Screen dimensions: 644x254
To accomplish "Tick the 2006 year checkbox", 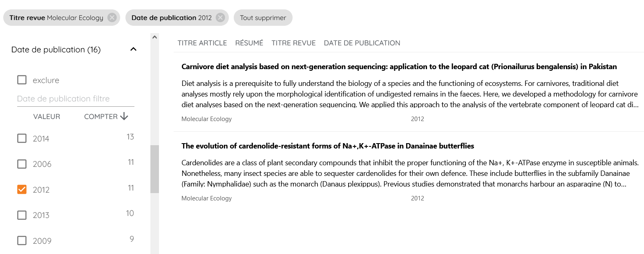I will (22, 164).
